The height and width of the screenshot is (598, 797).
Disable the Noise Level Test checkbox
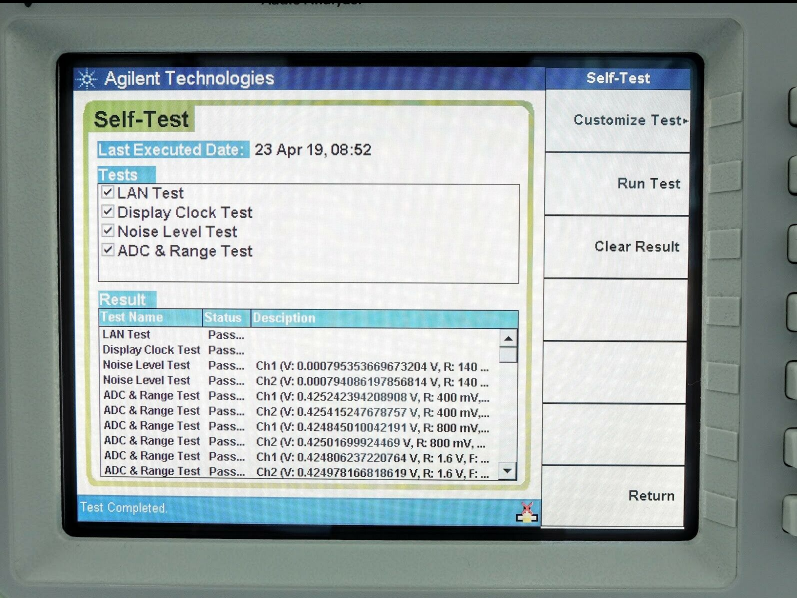(x=108, y=231)
